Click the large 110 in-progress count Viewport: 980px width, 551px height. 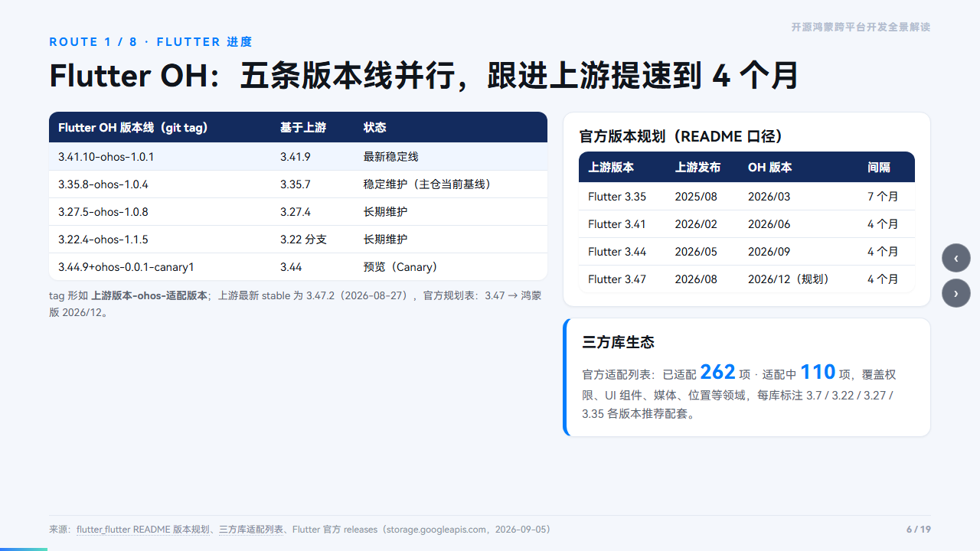pos(818,372)
